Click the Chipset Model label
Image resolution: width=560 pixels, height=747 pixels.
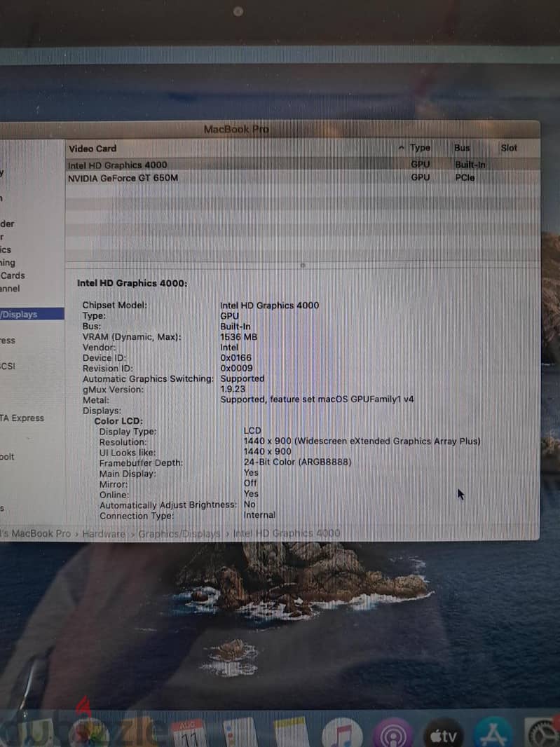click(x=114, y=306)
